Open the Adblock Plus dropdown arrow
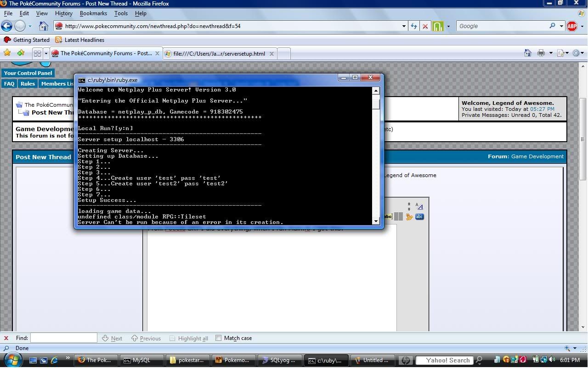Image resolution: width=588 pixels, height=368 pixels. (582, 26)
